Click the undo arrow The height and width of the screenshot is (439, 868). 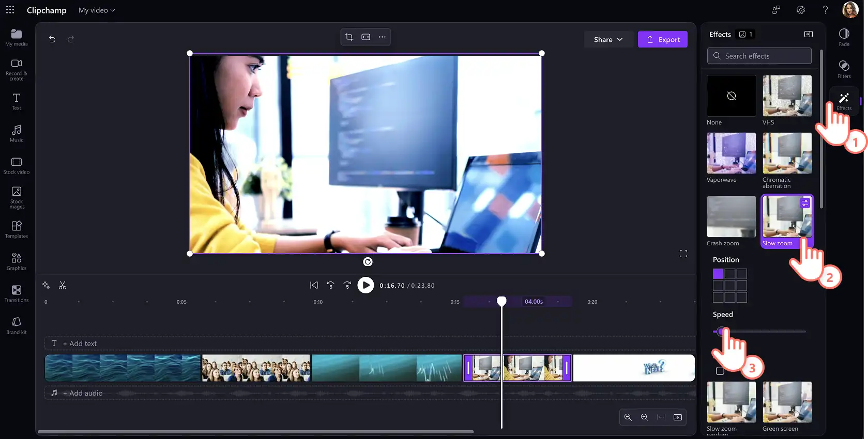click(52, 39)
